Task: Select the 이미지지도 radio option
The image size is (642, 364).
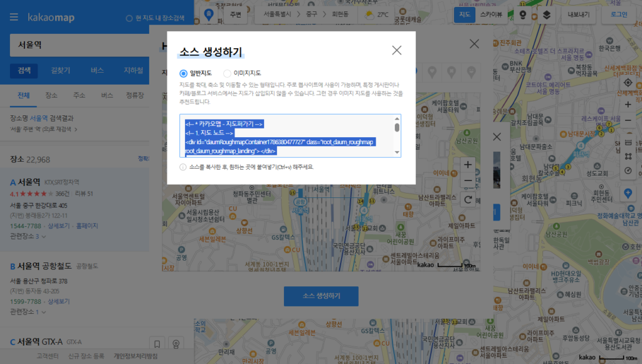Action: pos(227,73)
